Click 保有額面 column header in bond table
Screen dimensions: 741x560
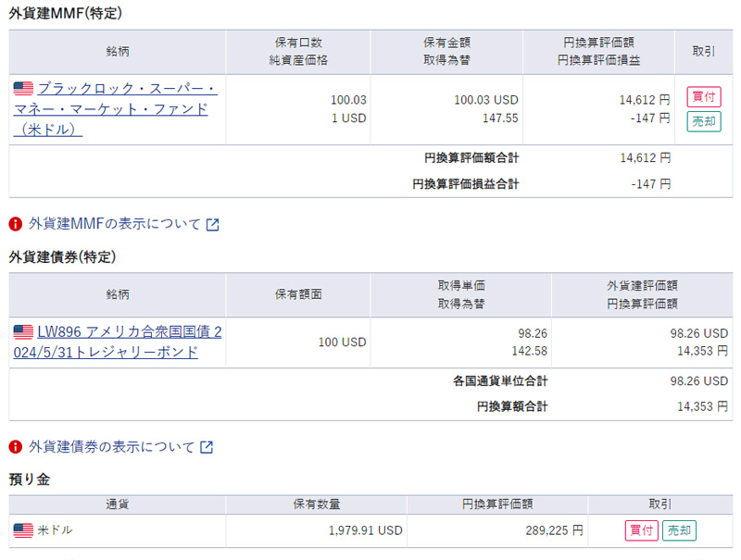click(298, 294)
